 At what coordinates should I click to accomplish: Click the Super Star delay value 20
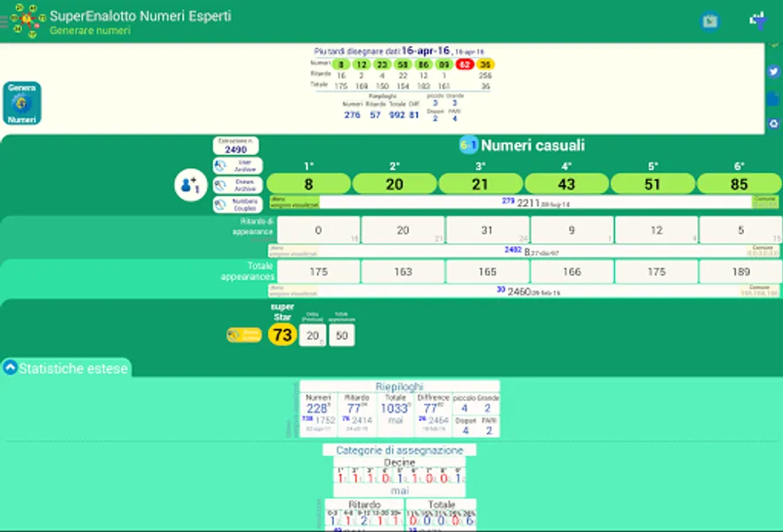(312, 336)
